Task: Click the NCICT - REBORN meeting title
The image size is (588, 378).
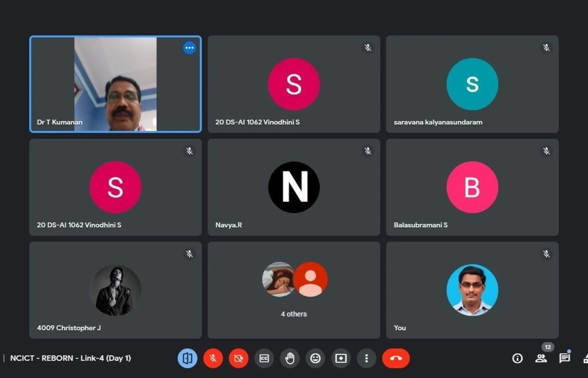Action: pyautogui.click(x=71, y=358)
